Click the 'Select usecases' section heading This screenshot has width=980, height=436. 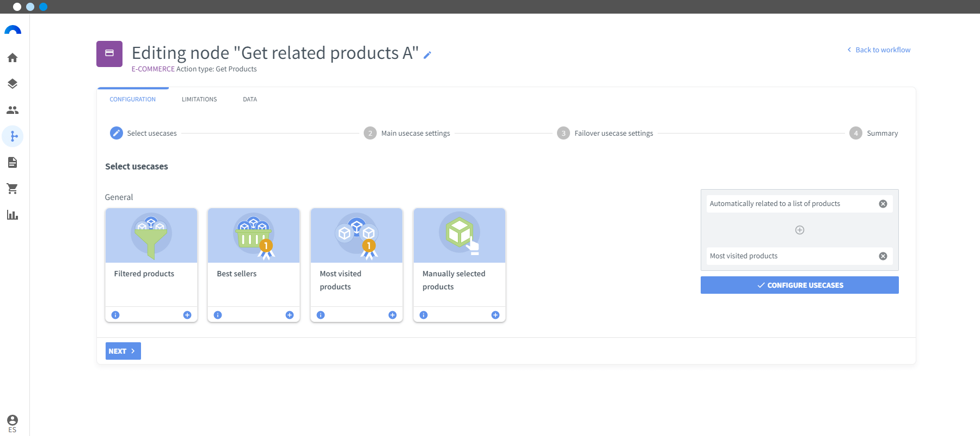[137, 167]
